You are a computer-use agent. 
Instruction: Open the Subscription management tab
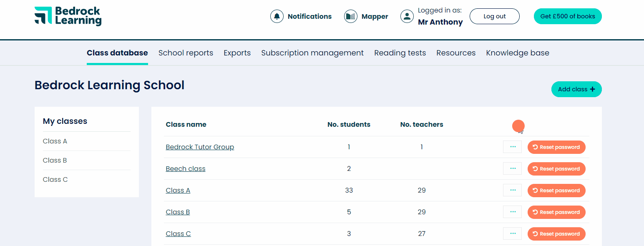(312, 53)
